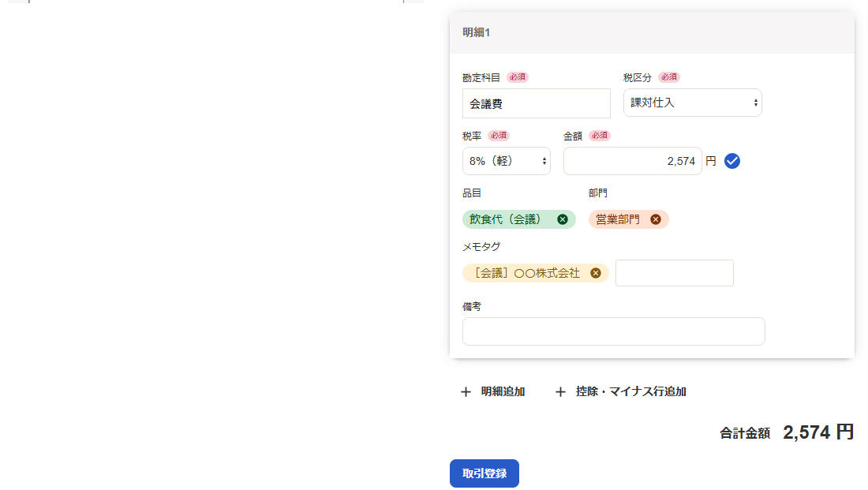Click the 控除・マイナス行追加 link text

point(631,391)
